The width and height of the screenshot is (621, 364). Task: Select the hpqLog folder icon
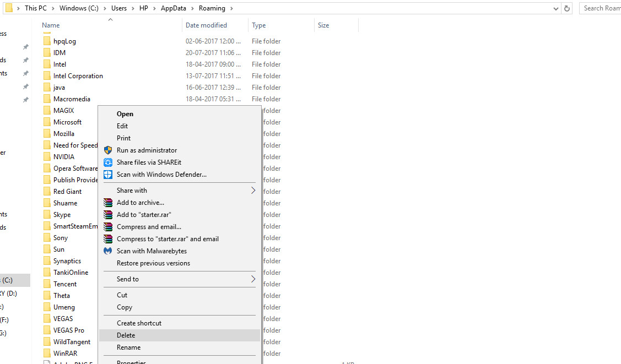pos(47,41)
